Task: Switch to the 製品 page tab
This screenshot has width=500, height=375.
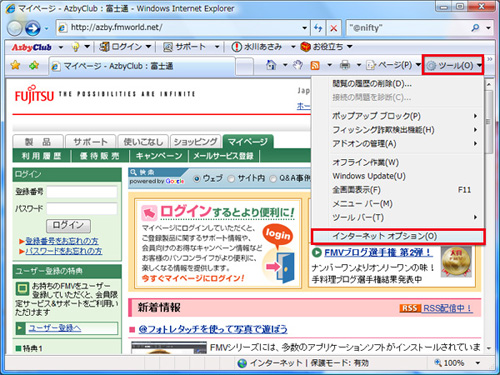Action: [x=38, y=142]
